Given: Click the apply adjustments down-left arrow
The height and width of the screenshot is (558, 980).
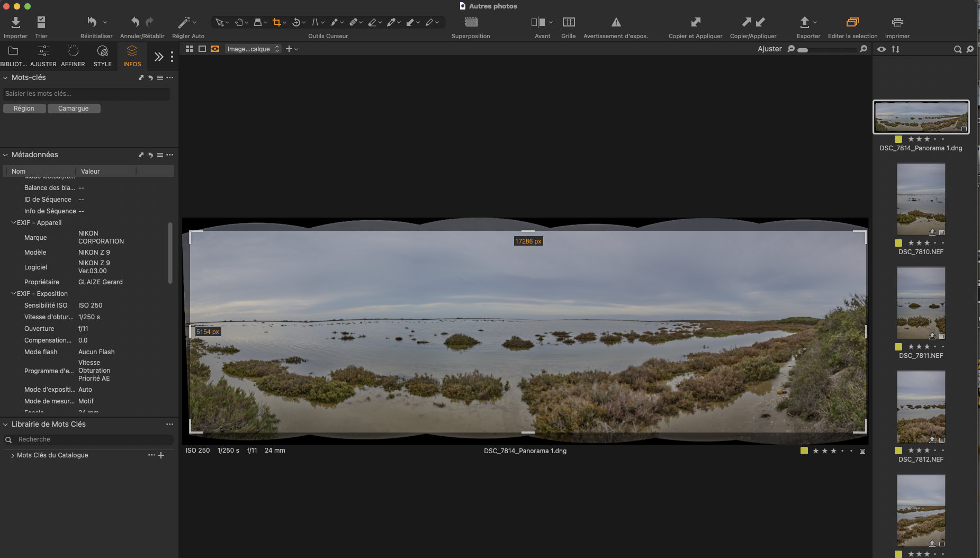Looking at the screenshot, I should tap(760, 22).
